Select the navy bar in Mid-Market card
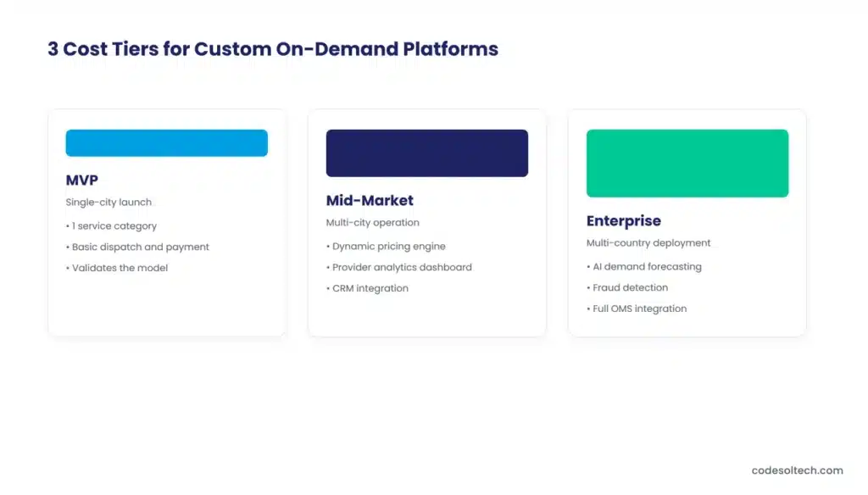The image size is (868, 495). [x=427, y=153]
